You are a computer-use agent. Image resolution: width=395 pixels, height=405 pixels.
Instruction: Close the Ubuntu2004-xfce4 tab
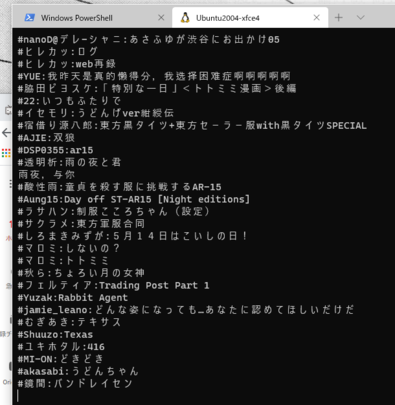(317, 18)
